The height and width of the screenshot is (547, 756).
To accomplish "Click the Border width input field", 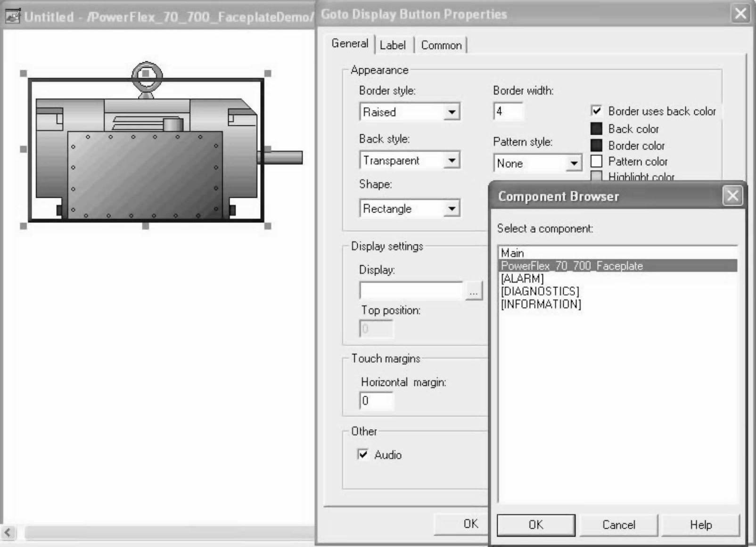I will [508, 112].
